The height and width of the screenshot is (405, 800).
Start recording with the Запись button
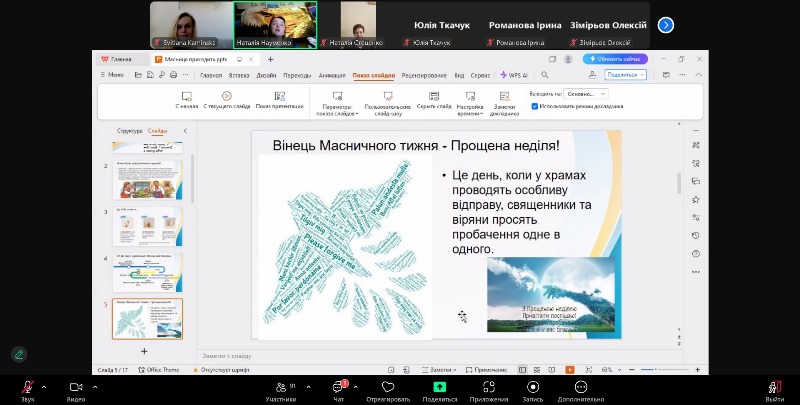(533, 387)
